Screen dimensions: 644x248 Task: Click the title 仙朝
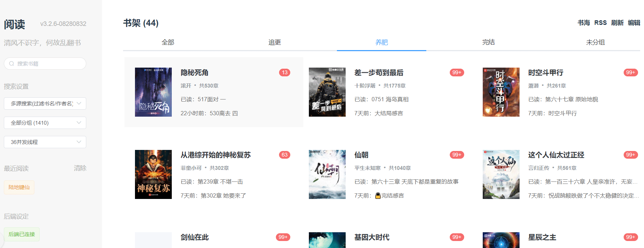(x=361, y=155)
